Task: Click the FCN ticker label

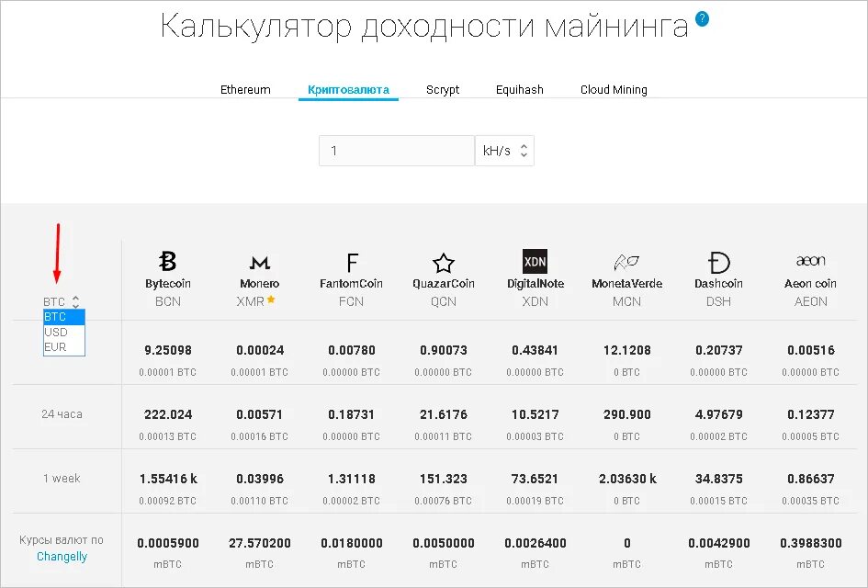Action: (351, 301)
